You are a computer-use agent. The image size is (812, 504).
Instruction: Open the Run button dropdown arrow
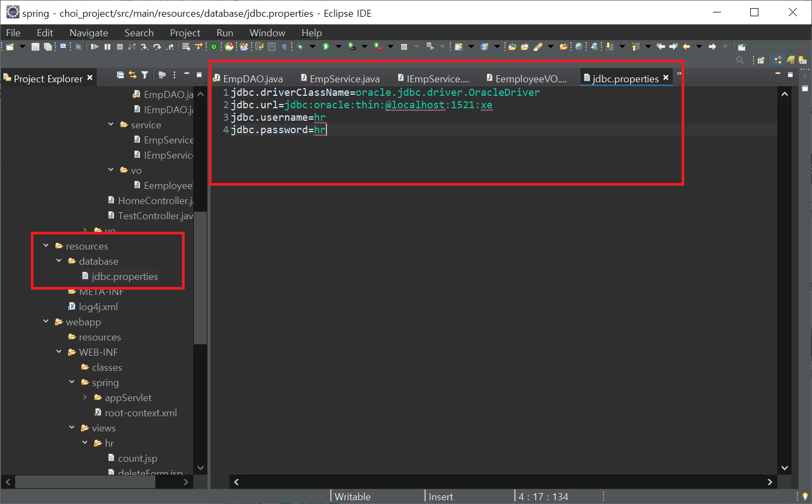(338, 47)
